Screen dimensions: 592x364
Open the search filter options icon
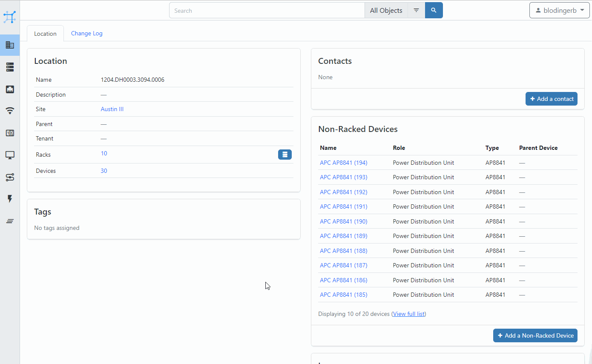coord(416,10)
